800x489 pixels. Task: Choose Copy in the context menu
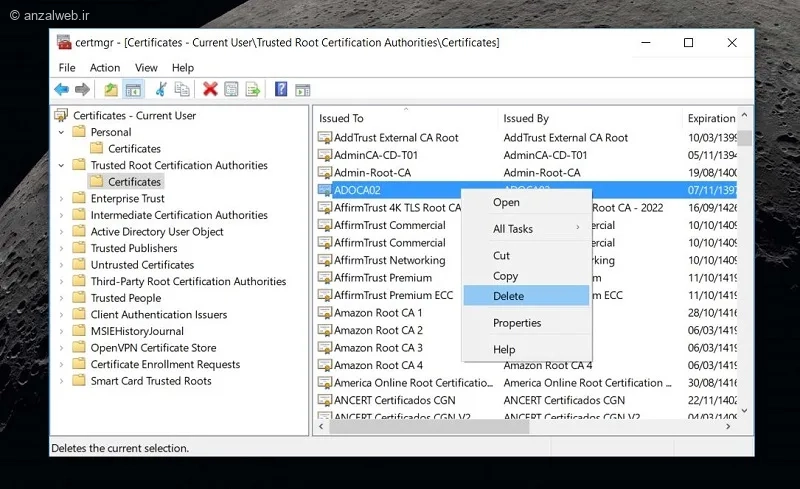point(527,276)
